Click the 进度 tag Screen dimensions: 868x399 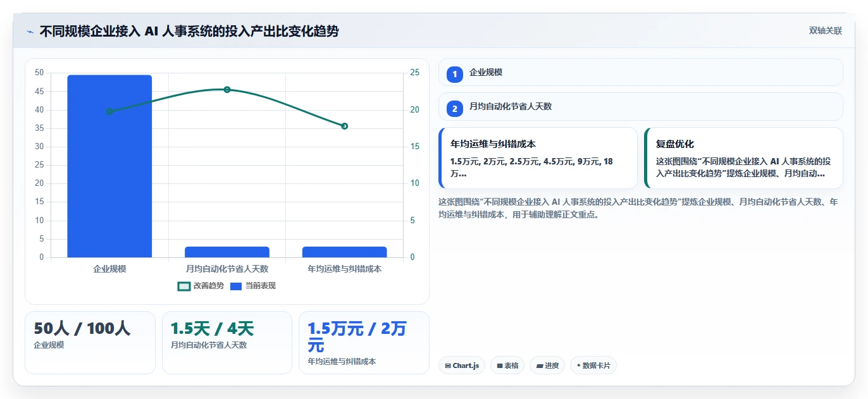(x=547, y=365)
